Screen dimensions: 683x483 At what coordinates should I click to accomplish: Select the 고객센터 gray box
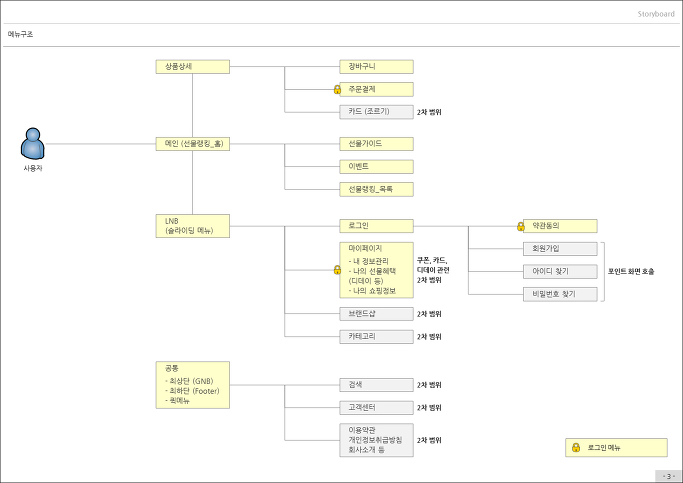376,408
